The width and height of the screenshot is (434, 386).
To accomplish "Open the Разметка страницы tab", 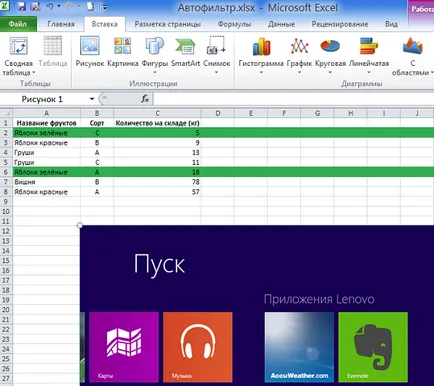I will (x=168, y=24).
